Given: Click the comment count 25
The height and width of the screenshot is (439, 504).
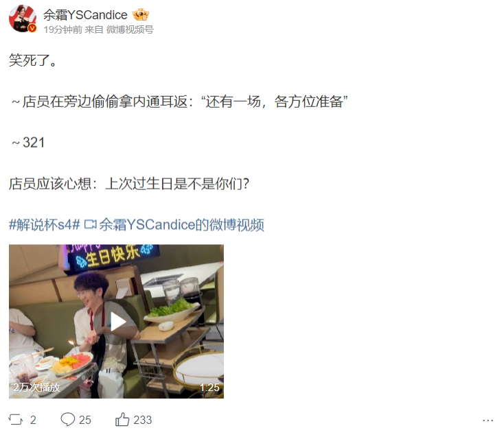Looking at the screenshot, I should tap(85, 420).
